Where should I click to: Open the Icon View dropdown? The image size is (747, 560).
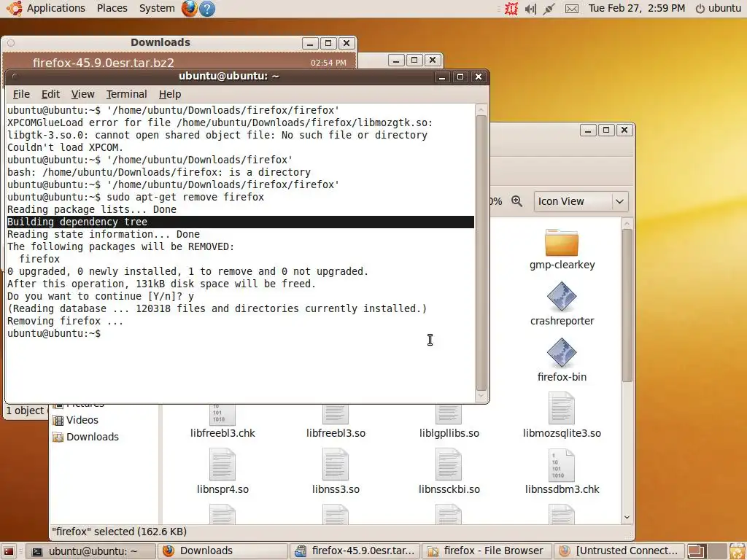pos(581,201)
